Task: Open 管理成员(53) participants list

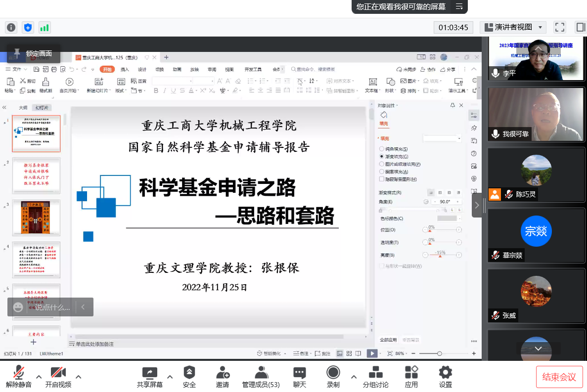Action: pyautogui.click(x=261, y=372)
